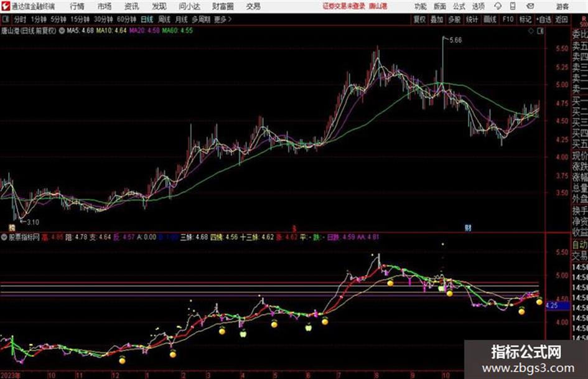
Task: Open the 交易 menu
Action: pyautogui.click(x=253, y=6)
